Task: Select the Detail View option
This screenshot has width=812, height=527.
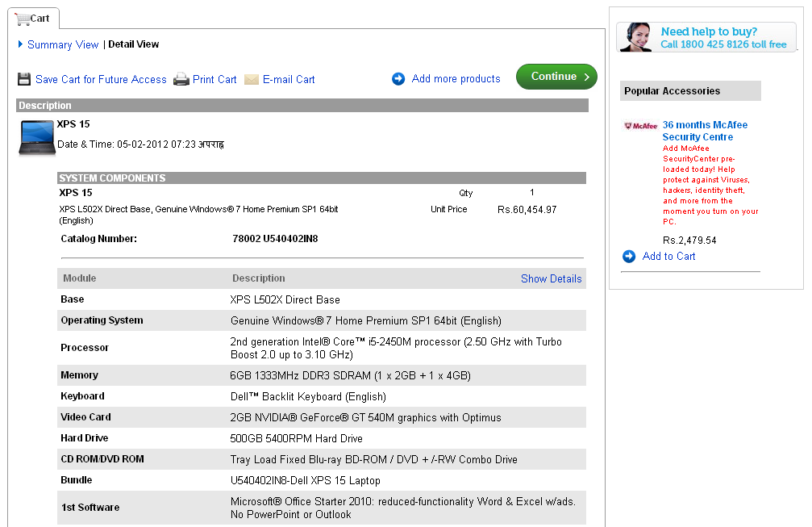Action: tap(134, 44)
